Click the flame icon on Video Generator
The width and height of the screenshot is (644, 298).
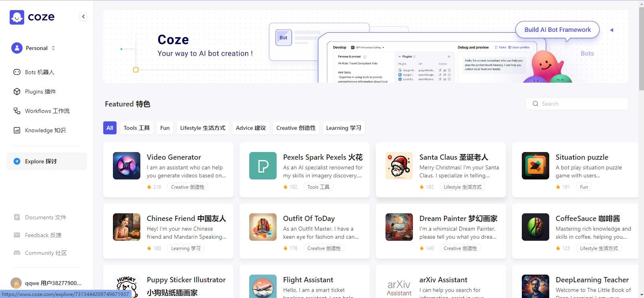[149, 187]
